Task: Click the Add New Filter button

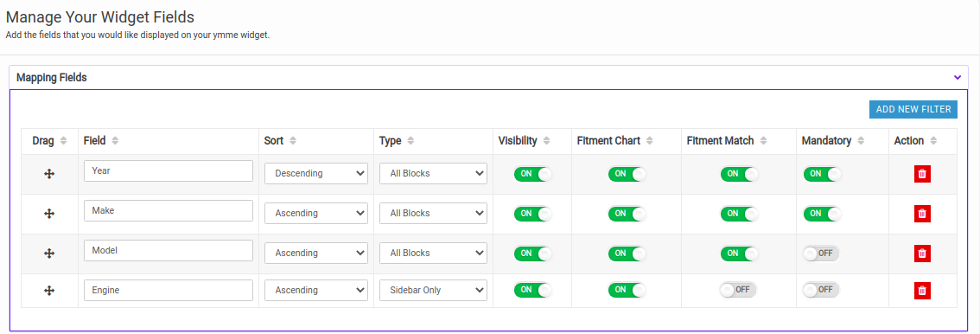Action: tap(913, 109)
